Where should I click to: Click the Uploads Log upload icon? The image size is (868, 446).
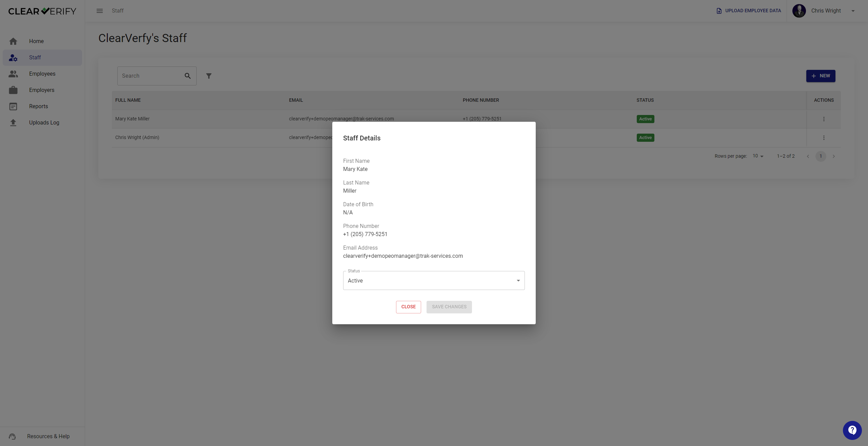[x=13, y=123]
